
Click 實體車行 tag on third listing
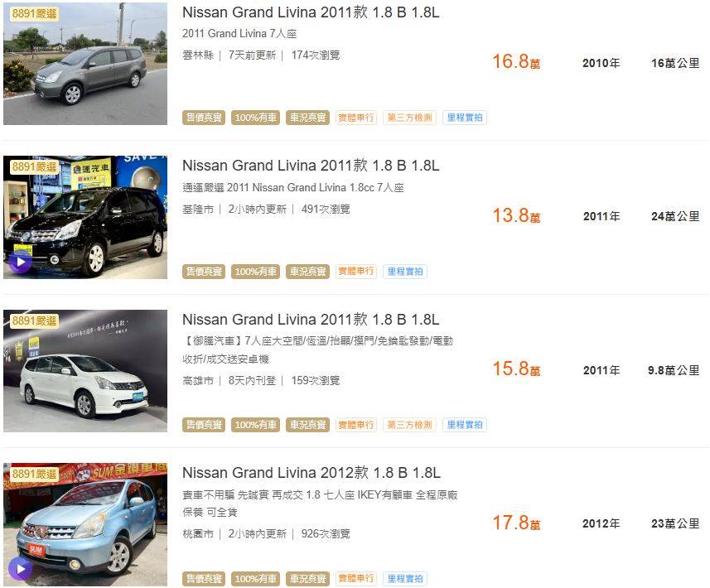(x=356, y=425)
